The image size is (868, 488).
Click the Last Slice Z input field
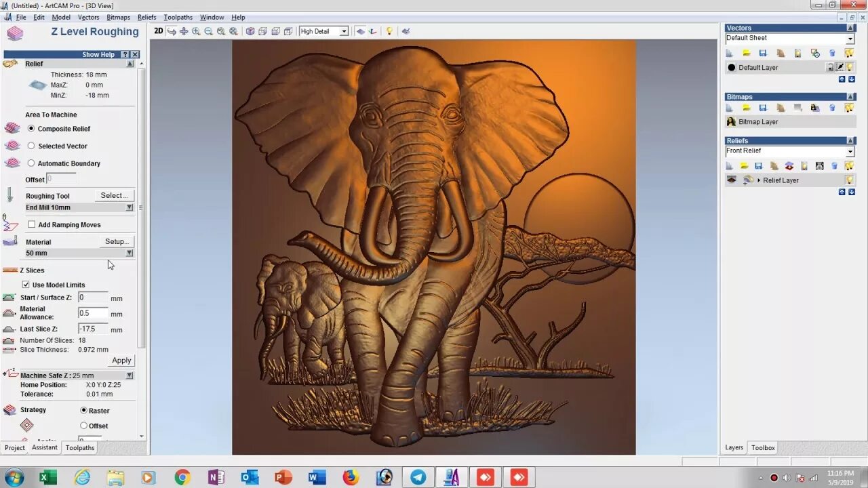[x=93, y=329]
